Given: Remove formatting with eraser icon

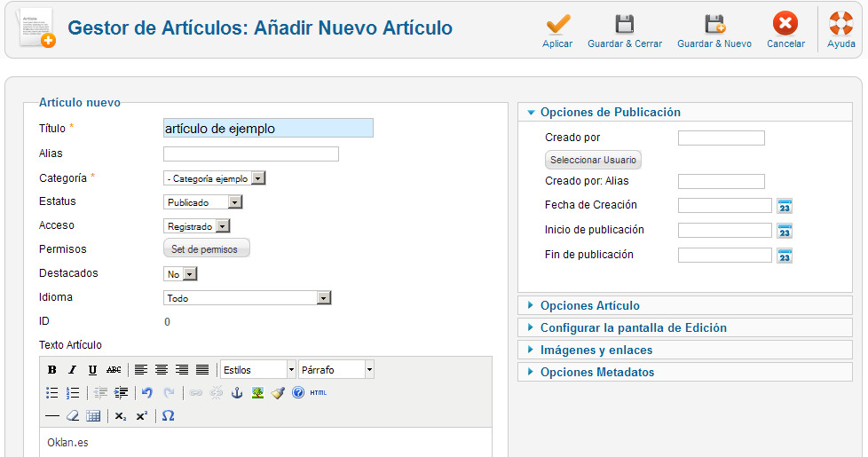Looking at the screenshot, I should pyautogui.click(x=73, y=416).
